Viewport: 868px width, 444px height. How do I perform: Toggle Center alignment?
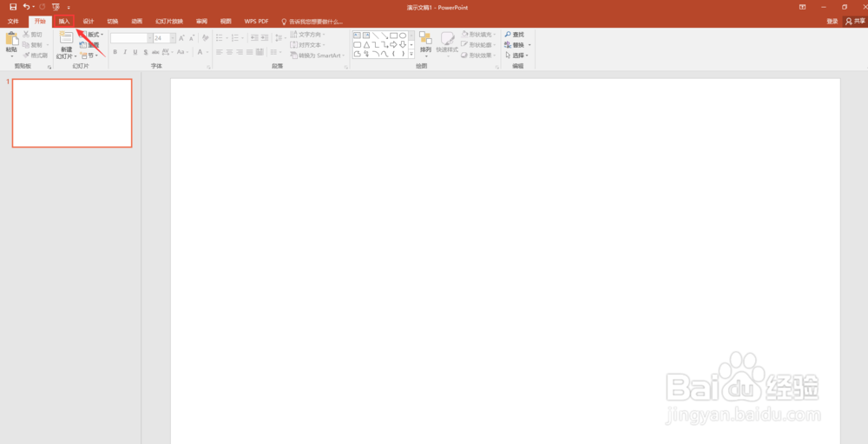click(229, 52)
